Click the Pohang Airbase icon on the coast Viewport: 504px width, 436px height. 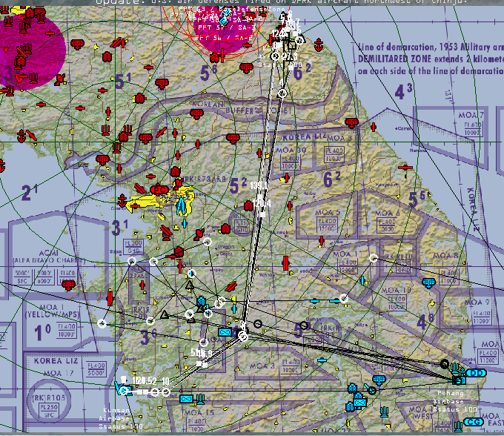point(458,380)
